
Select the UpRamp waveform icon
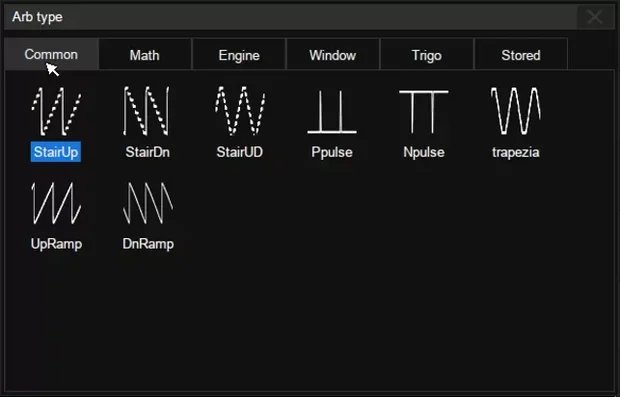[56, 203]
